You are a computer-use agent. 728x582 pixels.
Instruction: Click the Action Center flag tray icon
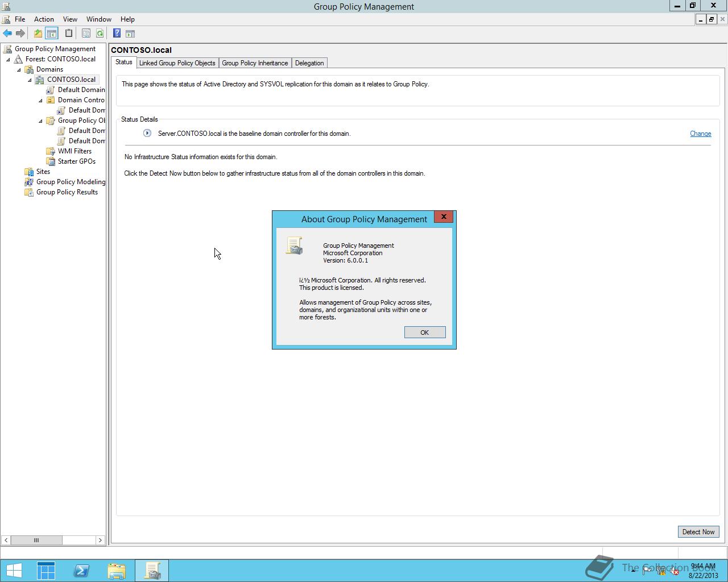pyautogui.click(x=648, y=571)
